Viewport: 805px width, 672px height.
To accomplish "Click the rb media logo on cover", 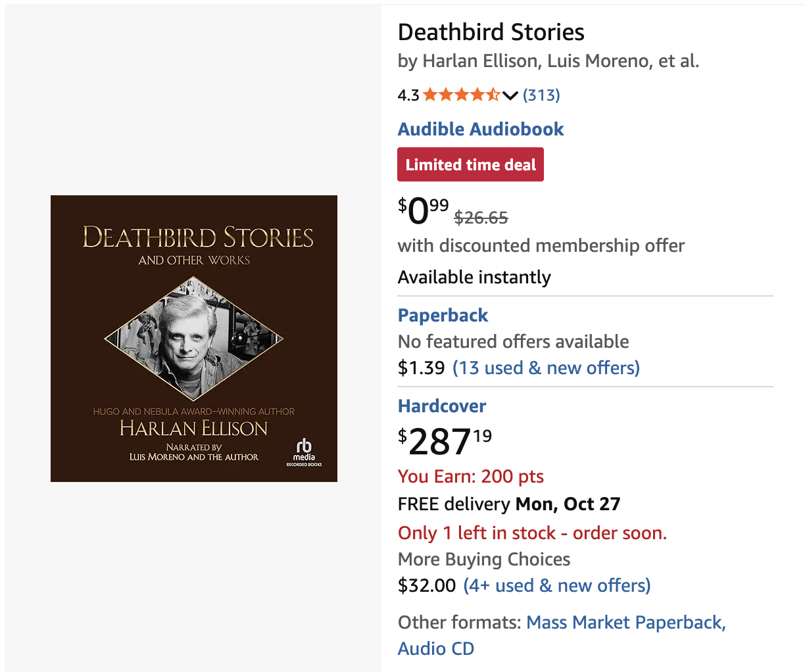I will [304, 452].
